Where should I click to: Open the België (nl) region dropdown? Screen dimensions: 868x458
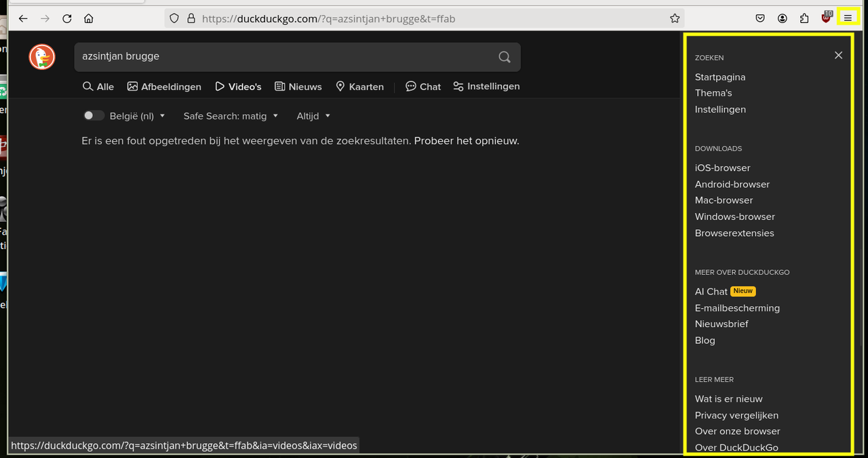click(x=138, y=116)
